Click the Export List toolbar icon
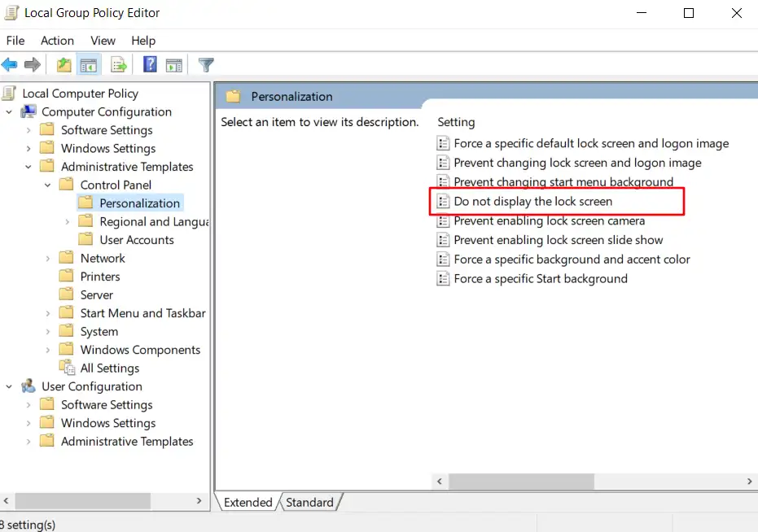 [118, 64]
